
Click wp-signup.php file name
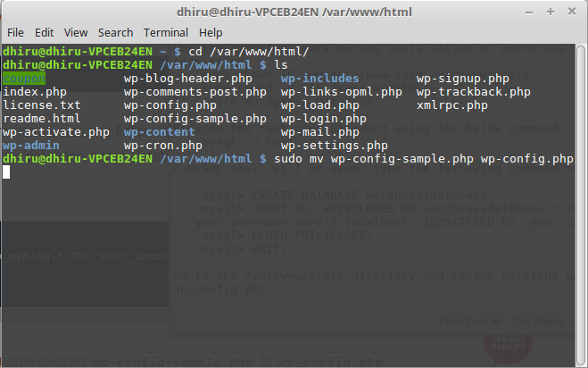[463, 79]
